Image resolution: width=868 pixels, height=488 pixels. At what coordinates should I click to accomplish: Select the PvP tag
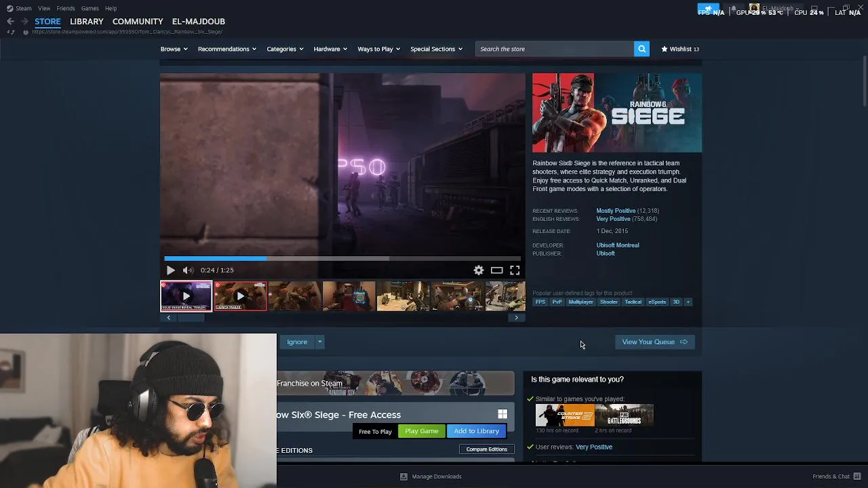tap(557, 302)
